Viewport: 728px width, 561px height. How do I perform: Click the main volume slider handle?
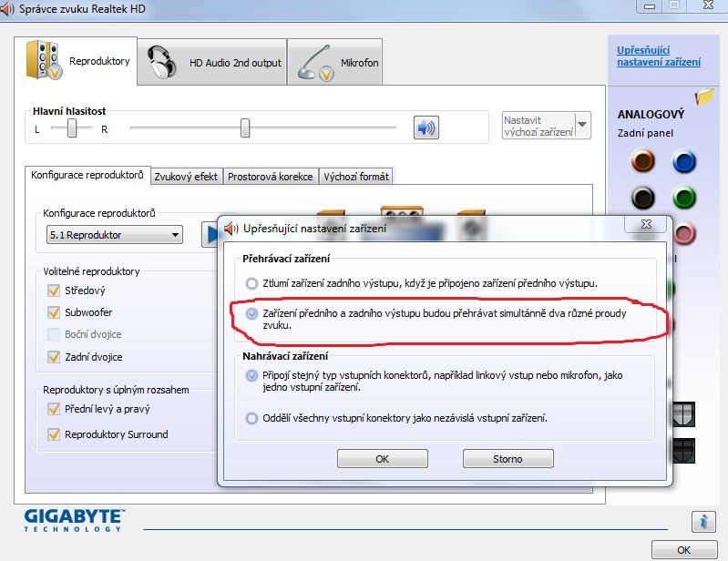(245, 127)
